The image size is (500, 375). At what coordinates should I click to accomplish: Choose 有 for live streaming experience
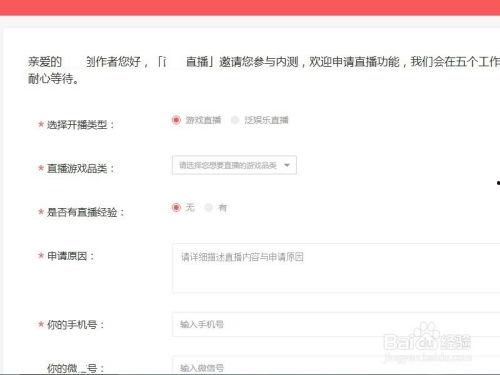click(x=209, y=208)
